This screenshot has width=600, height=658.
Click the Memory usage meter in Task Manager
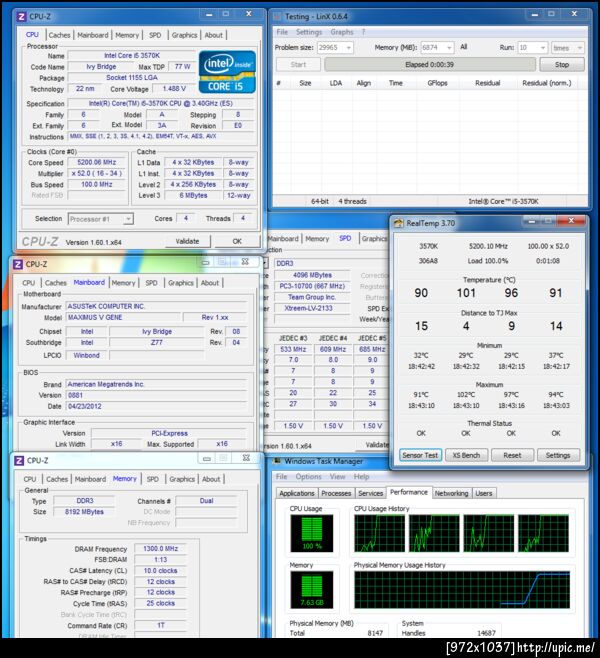(312, 590)
